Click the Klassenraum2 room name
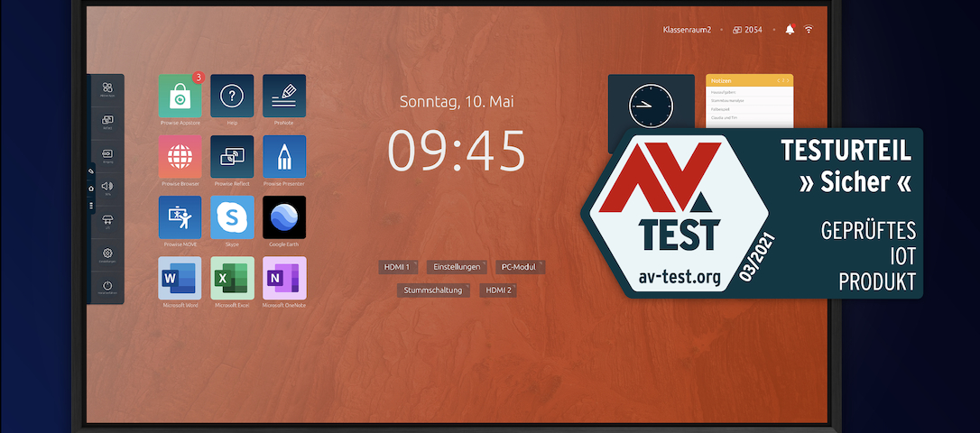This screenshot has width=980, height=433. pos(687,30)
